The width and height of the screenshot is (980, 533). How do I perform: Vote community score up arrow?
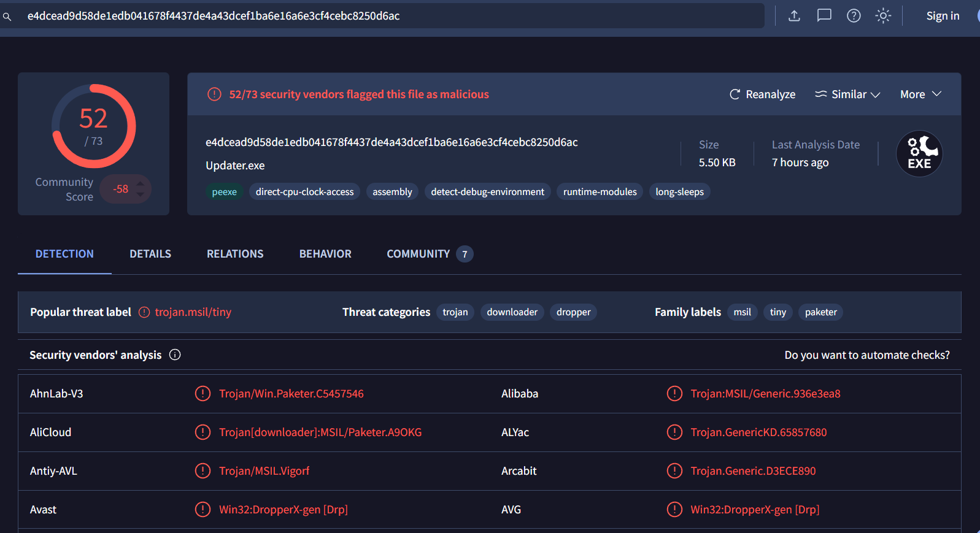click(141, 183)
